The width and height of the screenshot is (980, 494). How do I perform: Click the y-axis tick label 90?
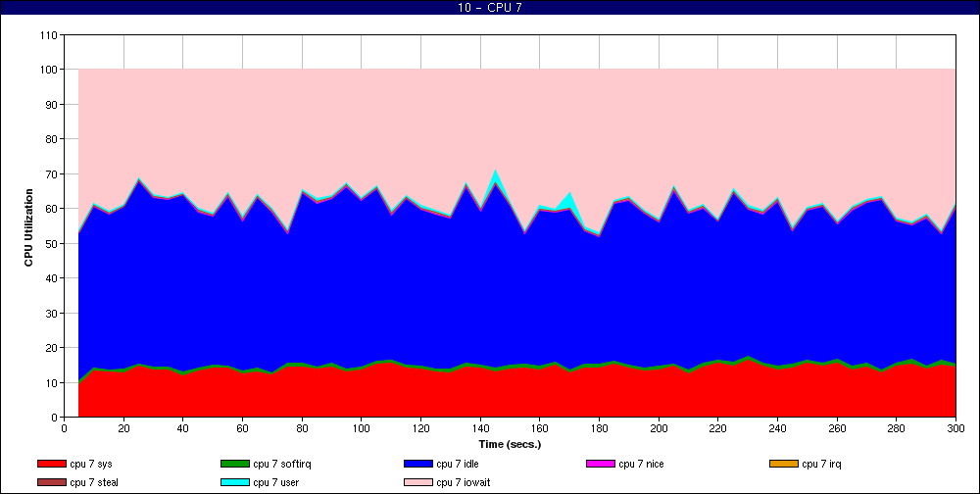(53, 105)
